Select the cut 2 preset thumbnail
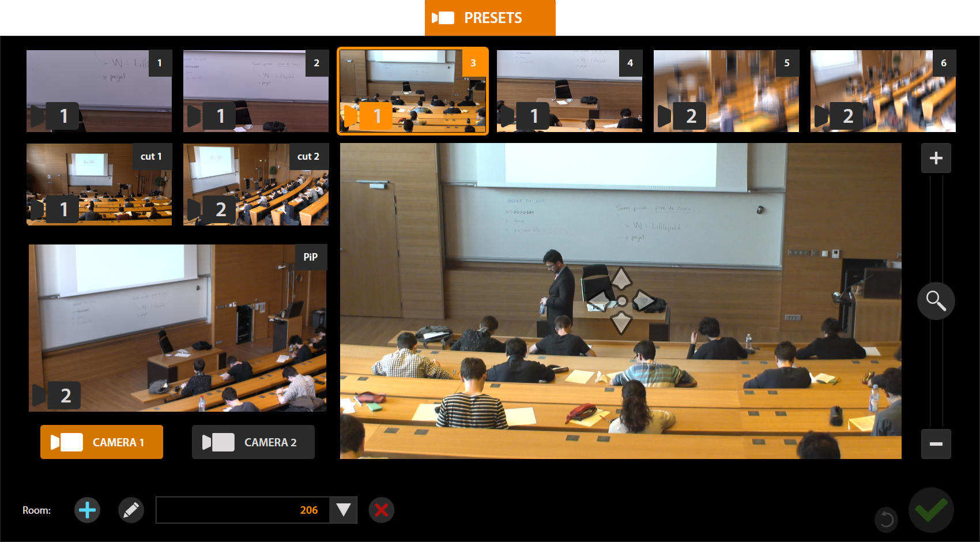The width and height of the screenshot is (980, 542). [256, 185]
